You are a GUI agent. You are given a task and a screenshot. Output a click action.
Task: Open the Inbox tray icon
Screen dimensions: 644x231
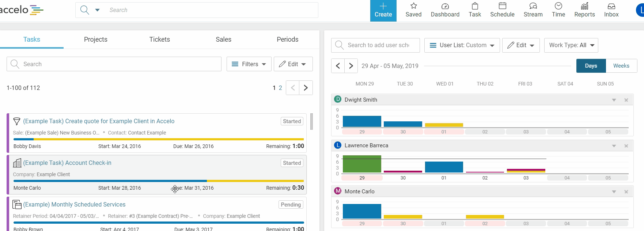tap(611, 7)
